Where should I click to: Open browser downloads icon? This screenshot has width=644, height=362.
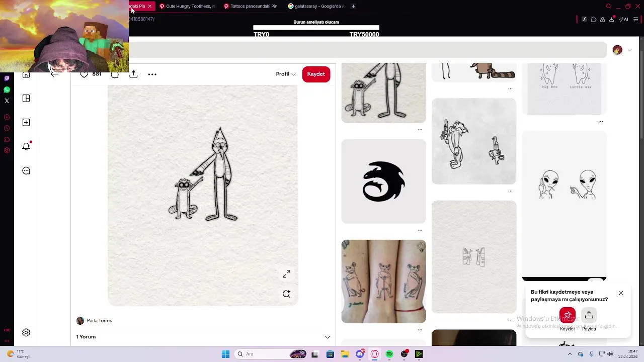[x=611, y=20]
